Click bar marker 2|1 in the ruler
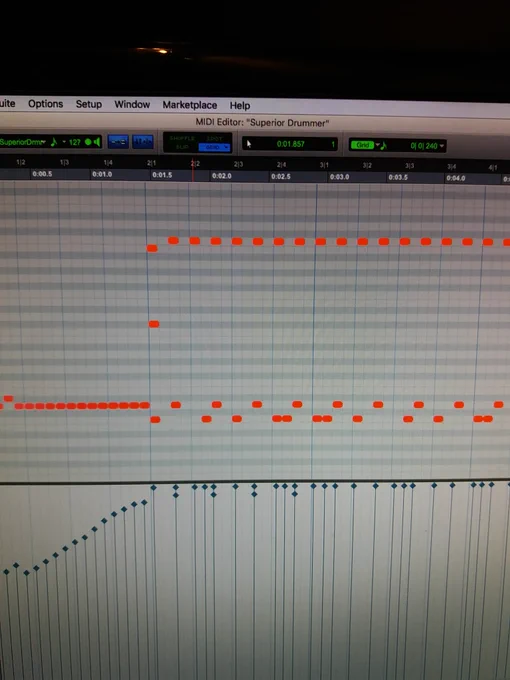 coord(151,163)
